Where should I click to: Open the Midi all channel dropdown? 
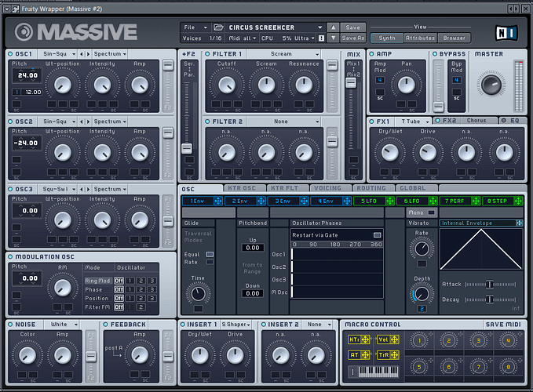point(243,38)
